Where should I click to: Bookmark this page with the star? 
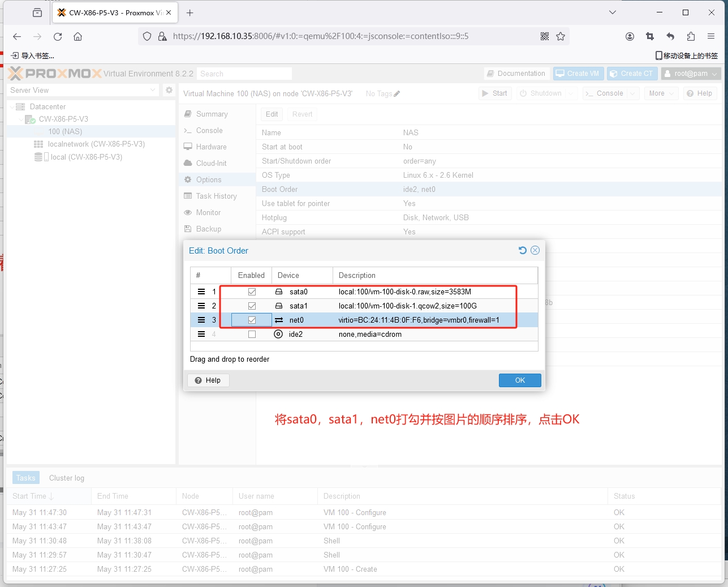(561, 36)
